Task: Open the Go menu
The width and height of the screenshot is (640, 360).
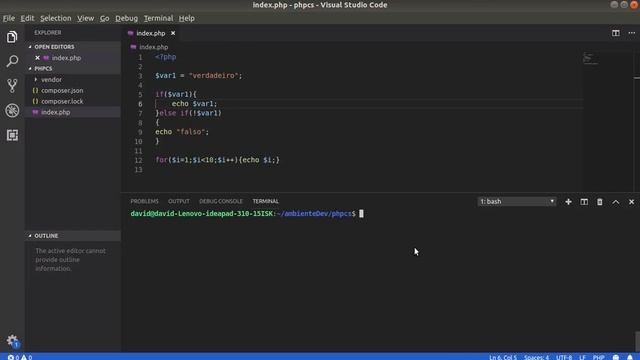Action: click(x=104, y=18)
